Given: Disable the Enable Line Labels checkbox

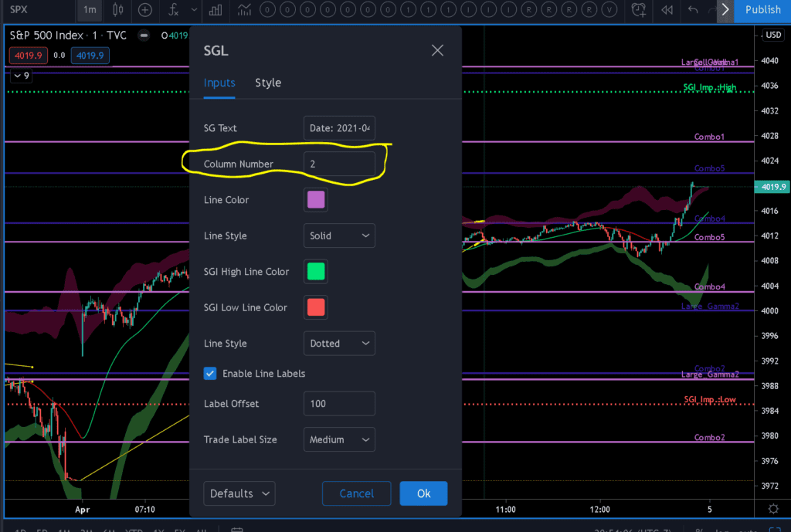Looking at the screenshot, I should point(210,373).
